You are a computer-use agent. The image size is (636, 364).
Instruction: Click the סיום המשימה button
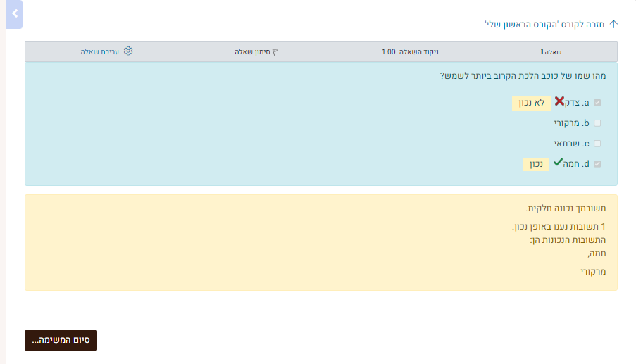point(61,340)
